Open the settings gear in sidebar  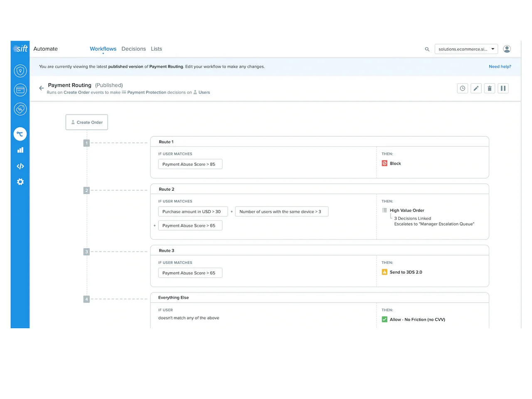(20, 182)
